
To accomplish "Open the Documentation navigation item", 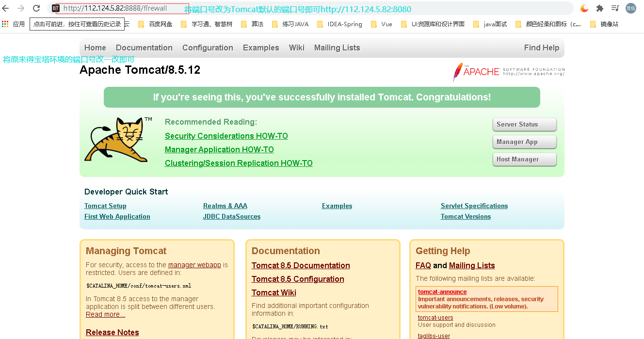I will (144, 48).
